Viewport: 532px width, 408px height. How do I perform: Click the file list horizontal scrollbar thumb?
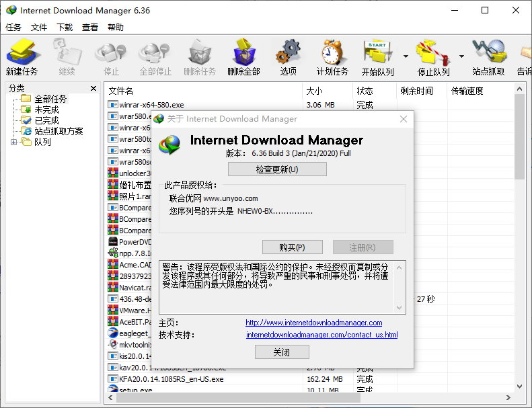(238, 397)
